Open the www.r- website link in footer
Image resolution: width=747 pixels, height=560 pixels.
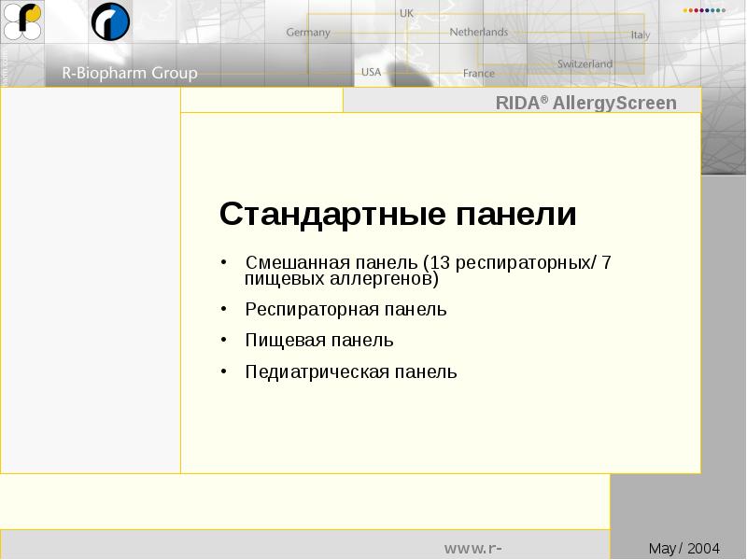(476, 547)
